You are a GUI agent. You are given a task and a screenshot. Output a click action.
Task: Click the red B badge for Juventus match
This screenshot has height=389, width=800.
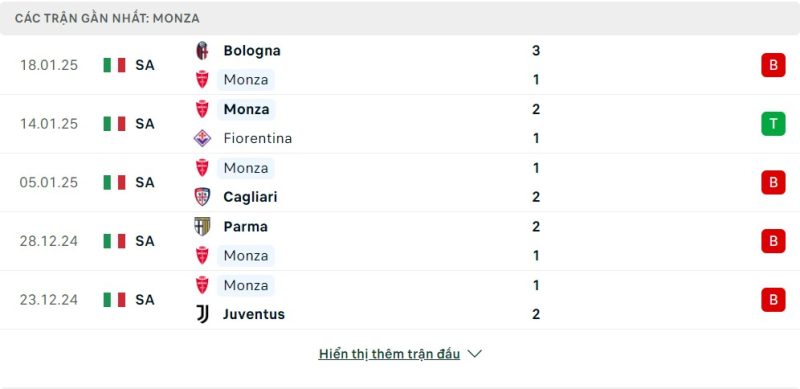click(773, 300)
